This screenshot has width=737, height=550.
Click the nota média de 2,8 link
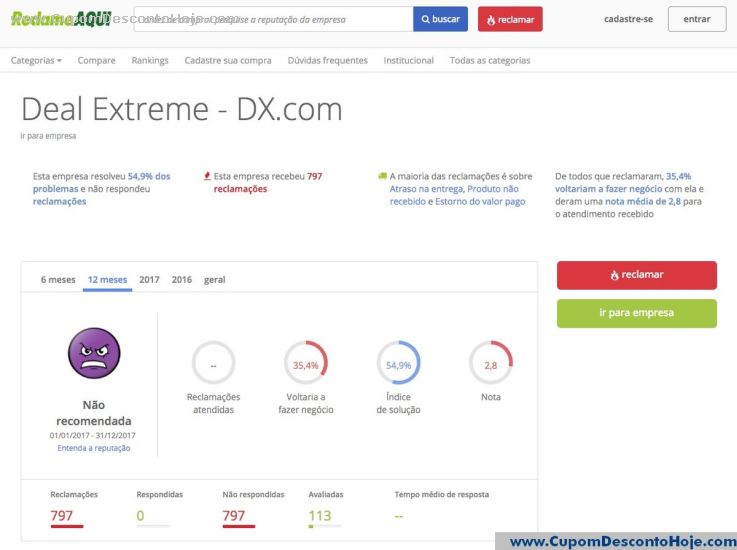(643, 202)
